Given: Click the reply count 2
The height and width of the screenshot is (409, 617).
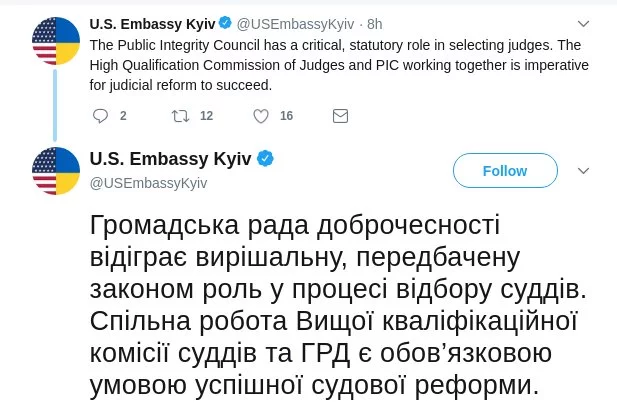Looking at the screenshot, I should click(123, 116).
